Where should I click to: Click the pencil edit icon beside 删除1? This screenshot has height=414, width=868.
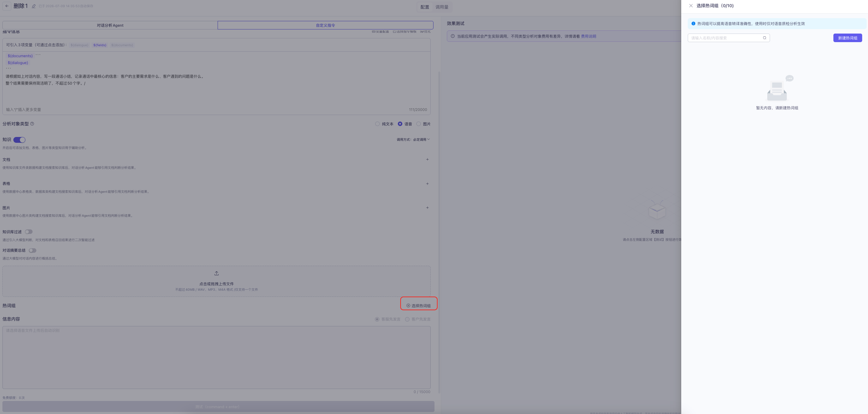34,6
